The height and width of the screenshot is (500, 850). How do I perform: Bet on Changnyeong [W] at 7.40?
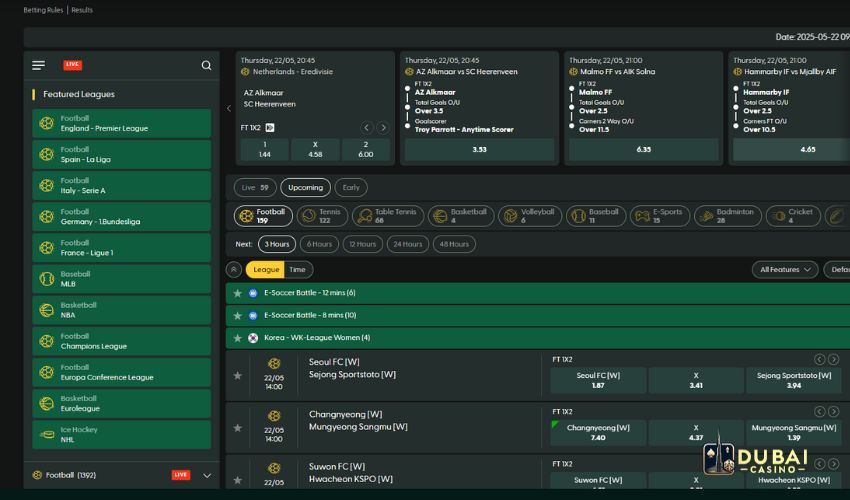(598, 433)
